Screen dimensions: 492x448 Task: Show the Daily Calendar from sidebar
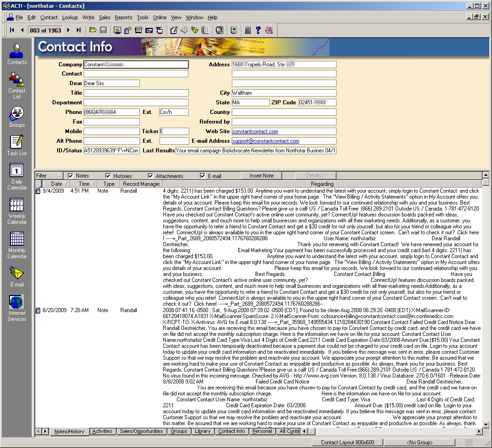point(17,177)
